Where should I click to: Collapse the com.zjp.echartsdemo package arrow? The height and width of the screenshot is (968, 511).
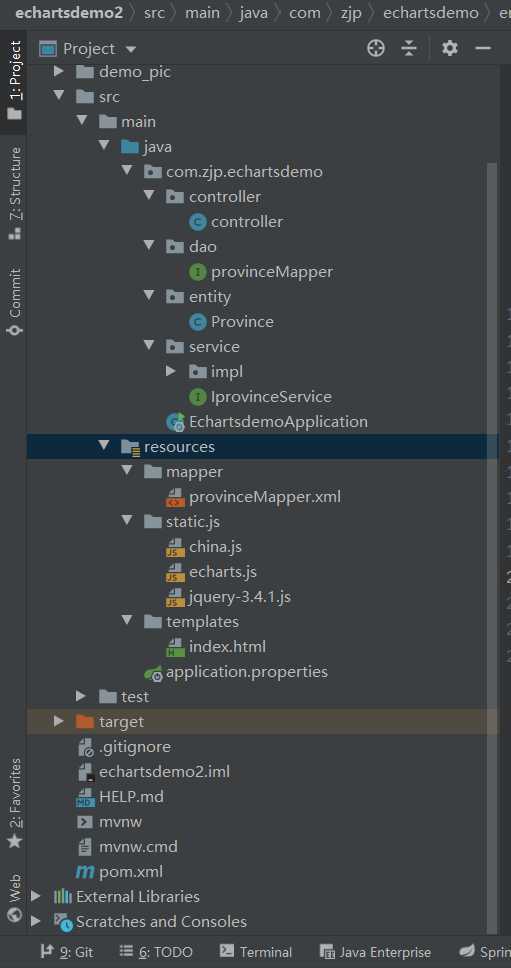pyautogui.click(x=127, y=171)
